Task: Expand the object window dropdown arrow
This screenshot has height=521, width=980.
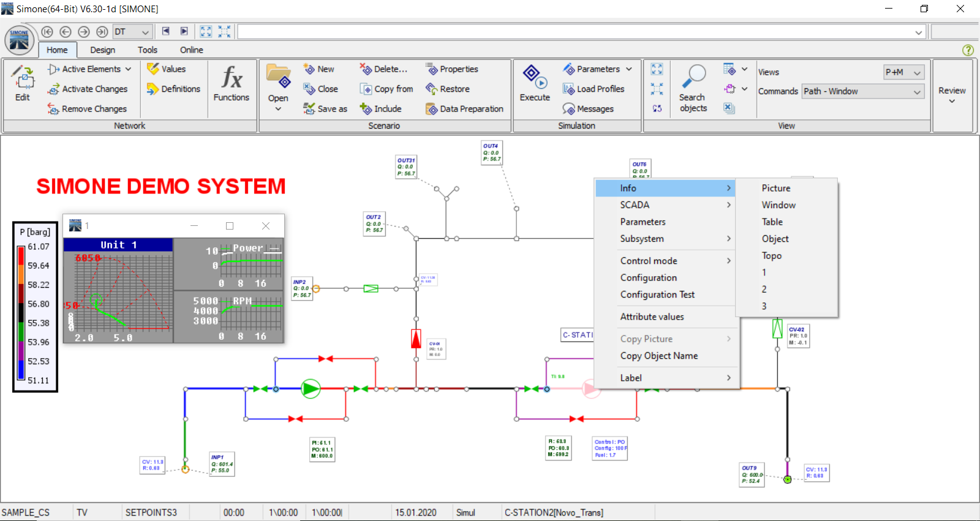Action: click(744, 89)
